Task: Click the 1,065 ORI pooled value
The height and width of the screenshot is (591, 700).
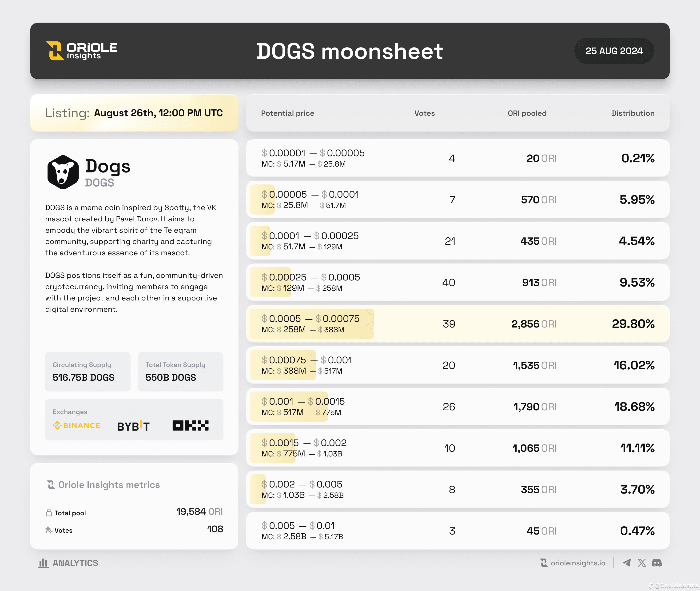Action: tap(535, 448)
